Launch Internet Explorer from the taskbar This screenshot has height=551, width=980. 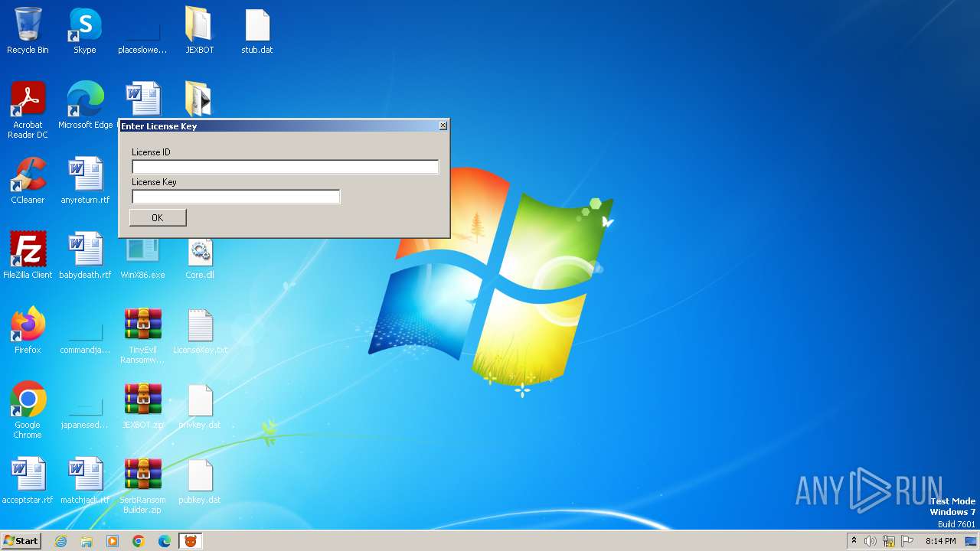(x=60, y=541)
